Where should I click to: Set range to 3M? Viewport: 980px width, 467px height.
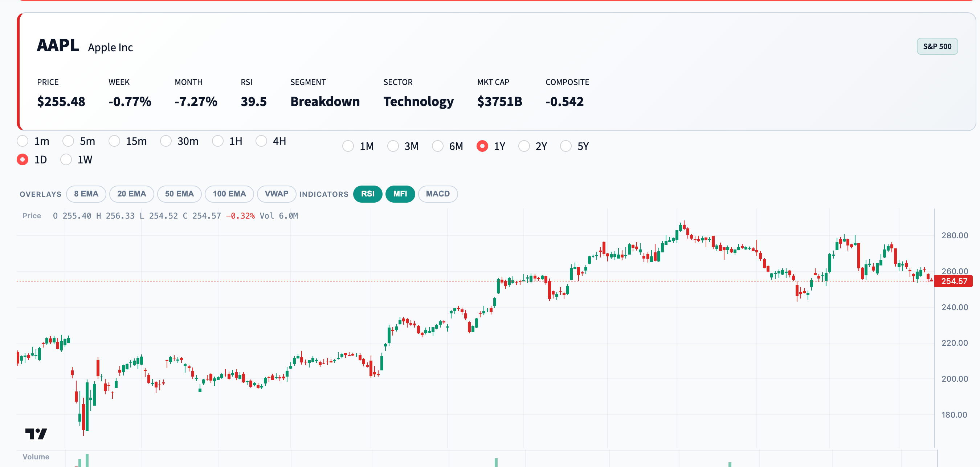point(393,146)
